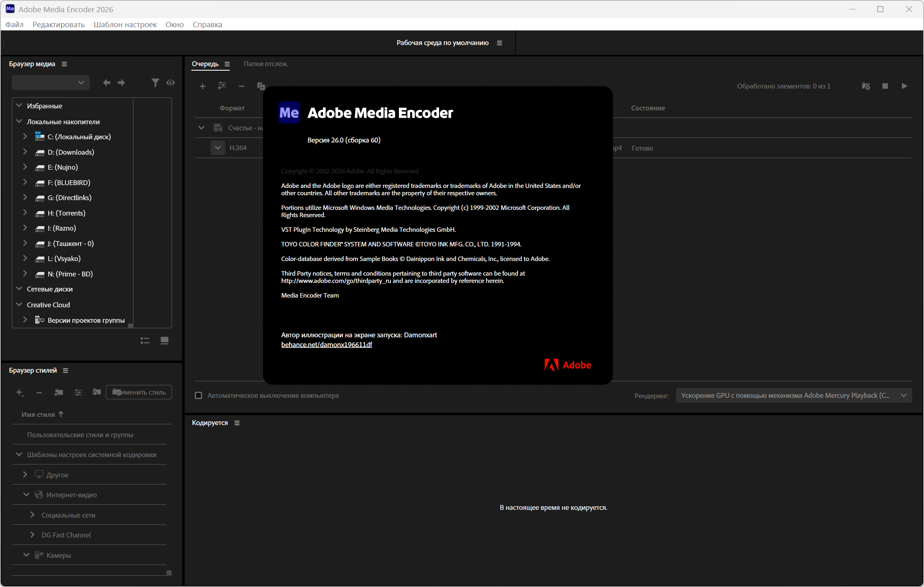This screenshot has height=587, width=924.
Task: Switch Media Browser to thumbnail view icon
Action: pos(164,341)
